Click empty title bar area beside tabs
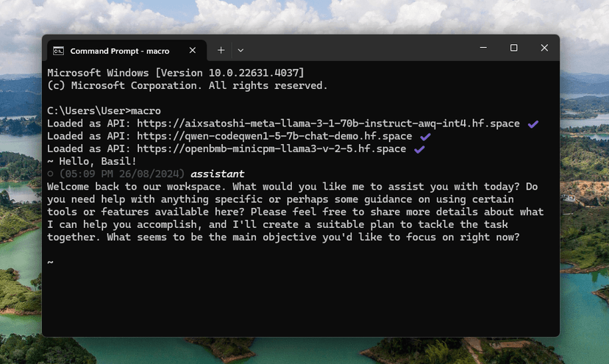This screenshot has height=364, width=609. click(x=357, y=49)
